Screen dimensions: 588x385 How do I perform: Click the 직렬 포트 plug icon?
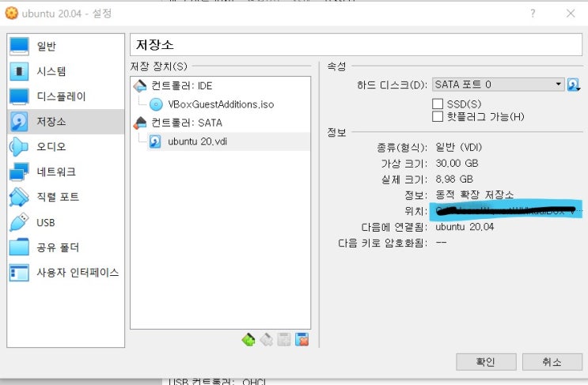pos(19,197)
